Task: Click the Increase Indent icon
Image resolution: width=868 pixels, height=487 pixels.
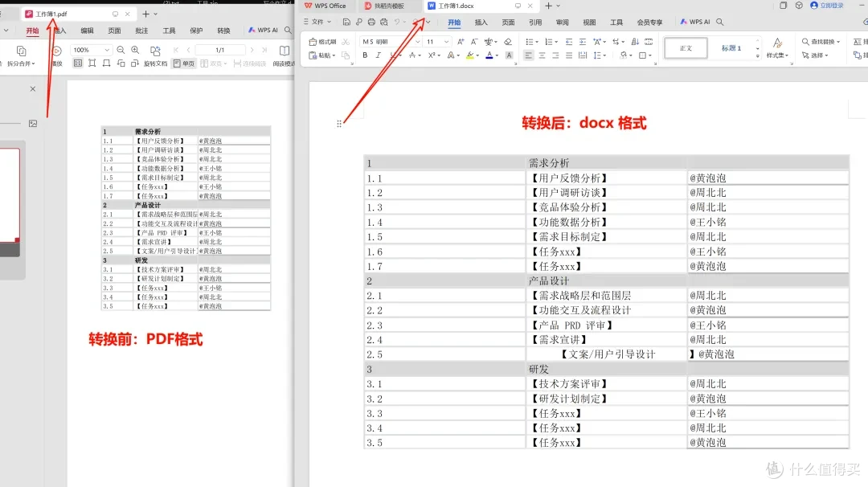Action: 583,42
